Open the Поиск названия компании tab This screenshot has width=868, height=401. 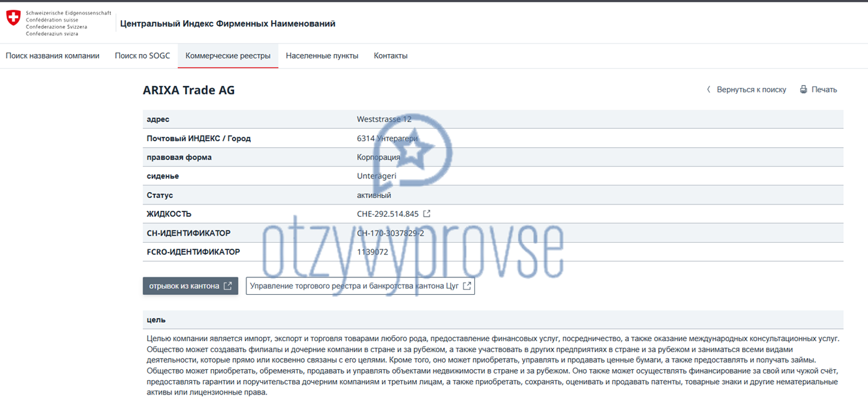pyautogui.click(x=53, y=56)
